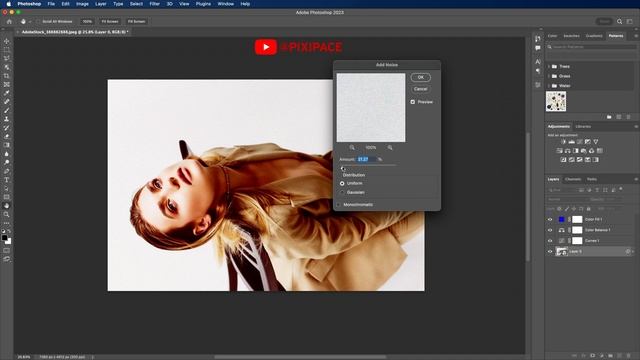Switch to the Libraries tab
This screenshot has height=360, width=640.
click(x=583, y=127)
